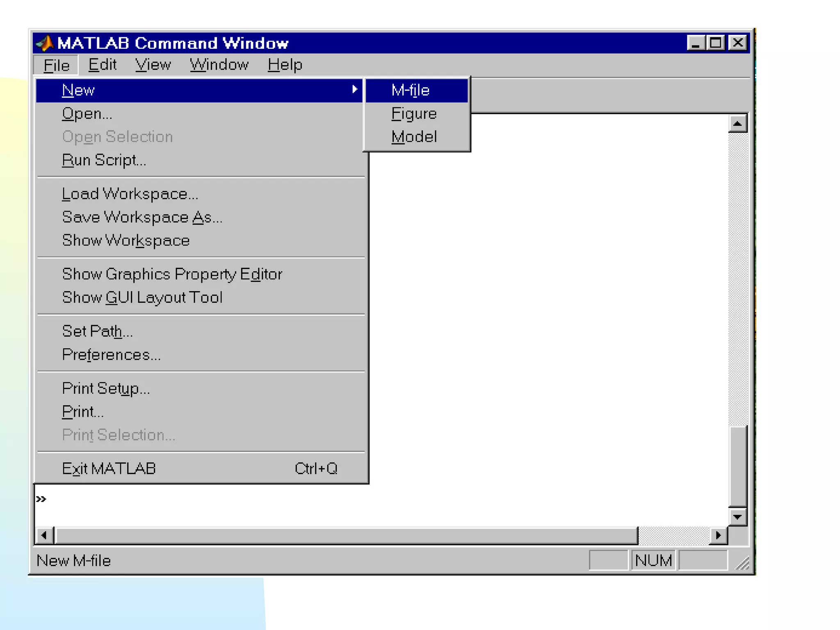The width and height of the screenshot is (840, 630).
Task: Click the horizontal scrollbar left arrow
Action: tap(44, 535)
